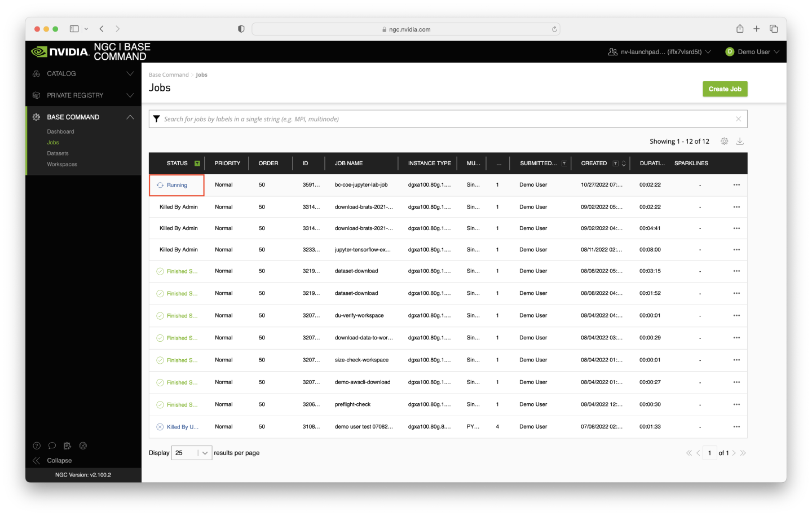Click the Running status of first job

coord(176,186)
